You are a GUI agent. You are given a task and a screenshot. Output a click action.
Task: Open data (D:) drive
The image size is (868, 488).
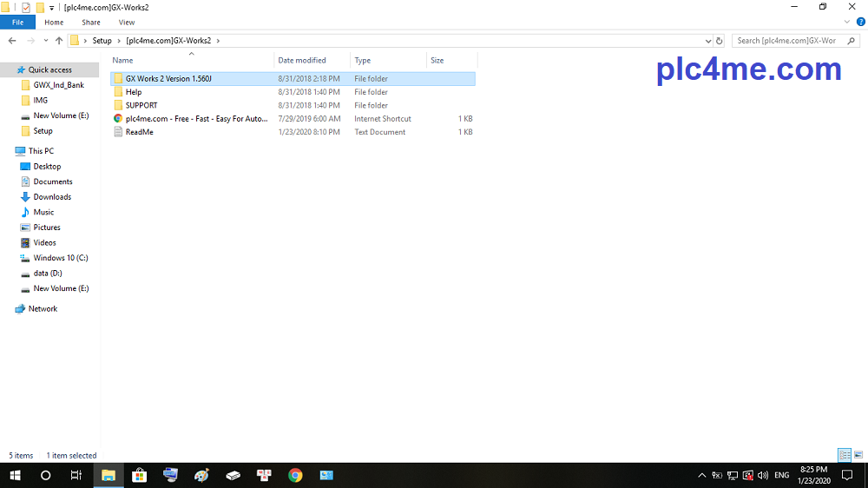48,273
